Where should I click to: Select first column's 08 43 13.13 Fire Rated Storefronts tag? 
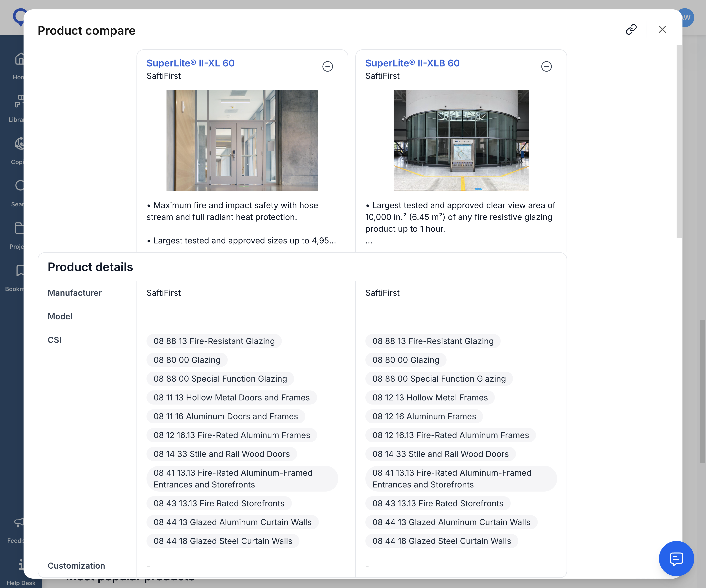[219, 503]
